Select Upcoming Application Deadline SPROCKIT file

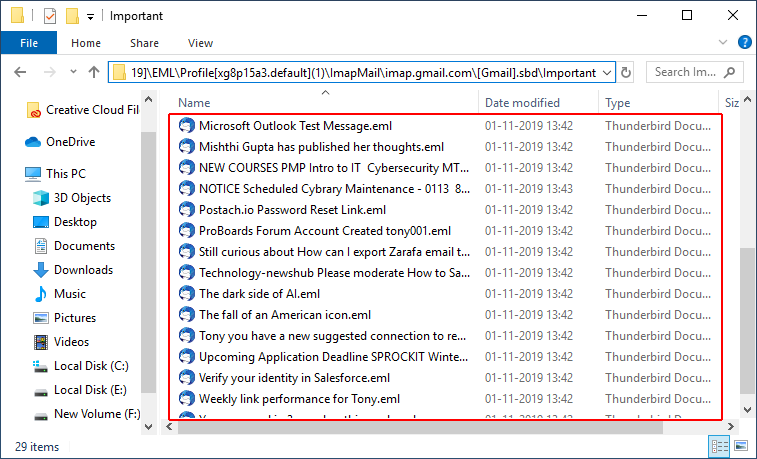coord(334,357)
